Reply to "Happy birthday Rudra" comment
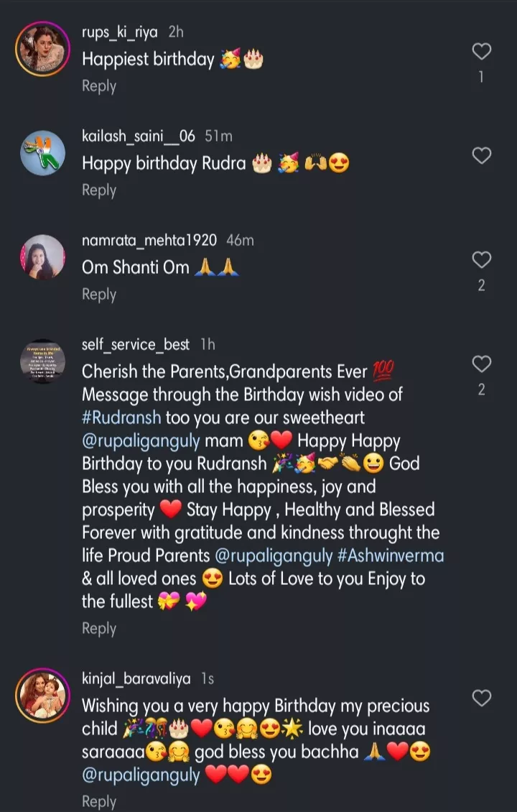This screenshot has height=812, width=517. [x=99, y=190]
